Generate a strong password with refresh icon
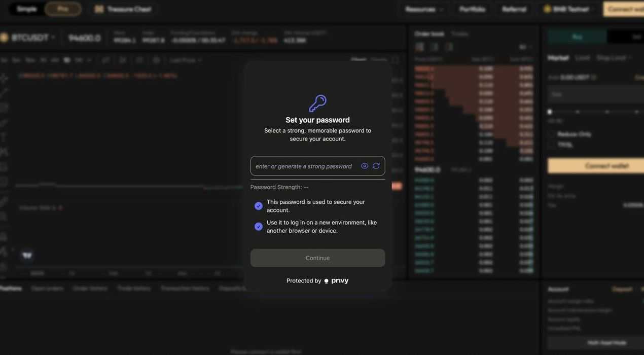The image size is (644, 355). click(376, 166)
